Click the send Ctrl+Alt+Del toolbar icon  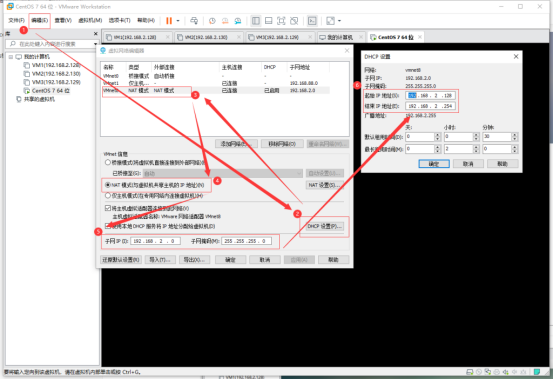194,21
